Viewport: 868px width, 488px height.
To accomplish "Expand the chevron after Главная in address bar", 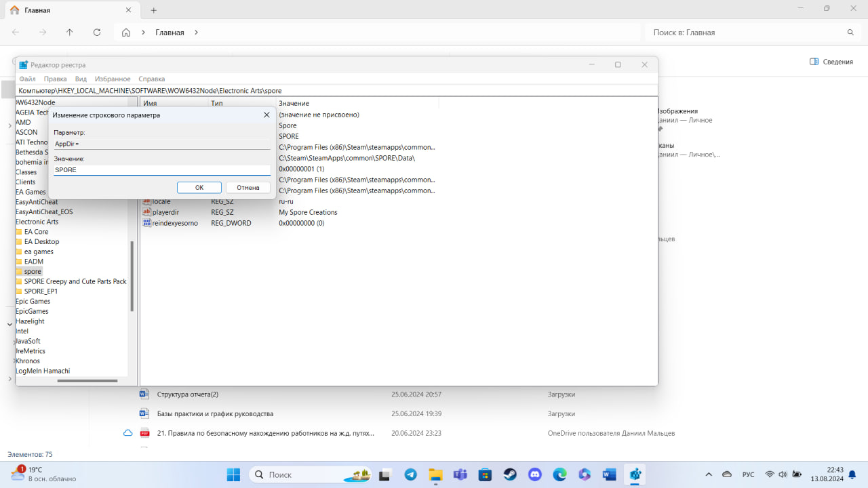I will pyautogui.click(x=196, y=33).
